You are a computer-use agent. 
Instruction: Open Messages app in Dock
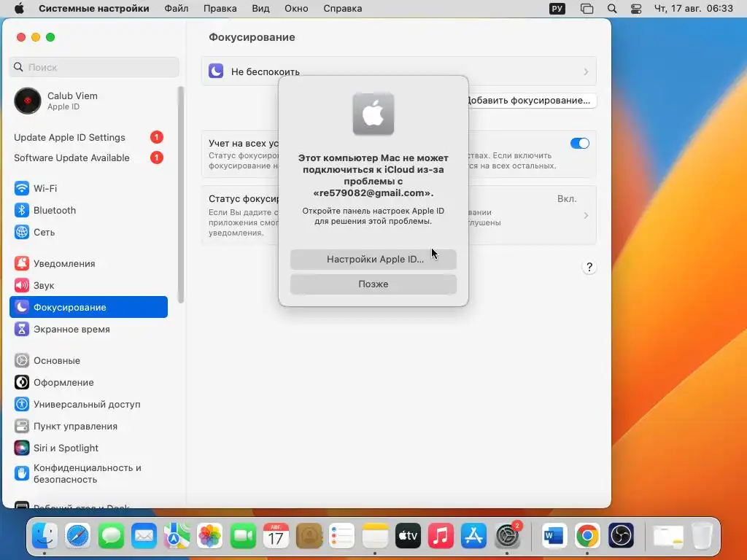(111, 536)
